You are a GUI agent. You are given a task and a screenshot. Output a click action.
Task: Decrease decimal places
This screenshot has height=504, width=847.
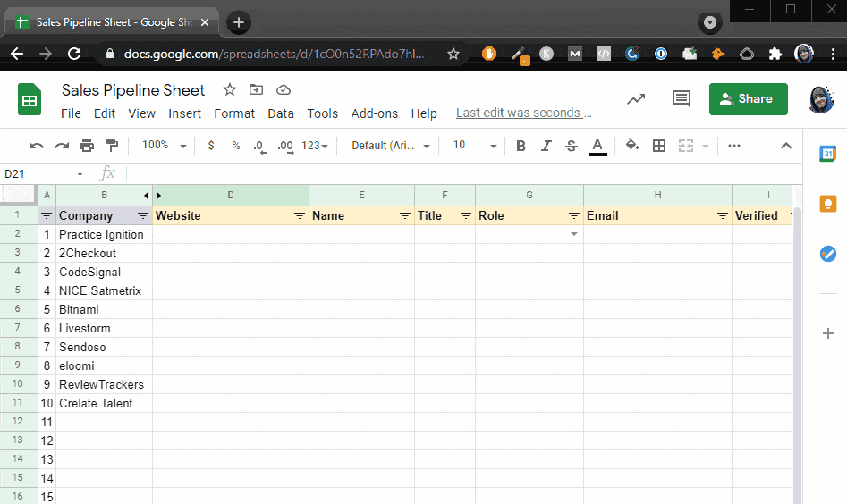click(260, 147)
